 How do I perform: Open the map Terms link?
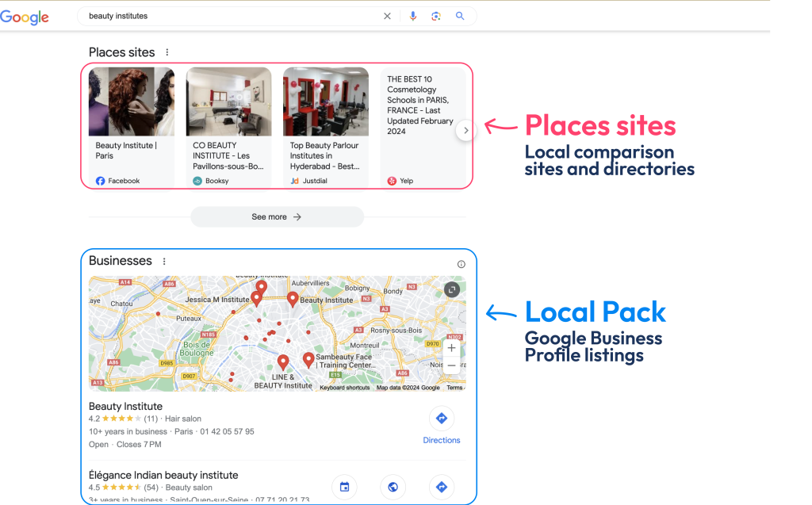point(454,388)
